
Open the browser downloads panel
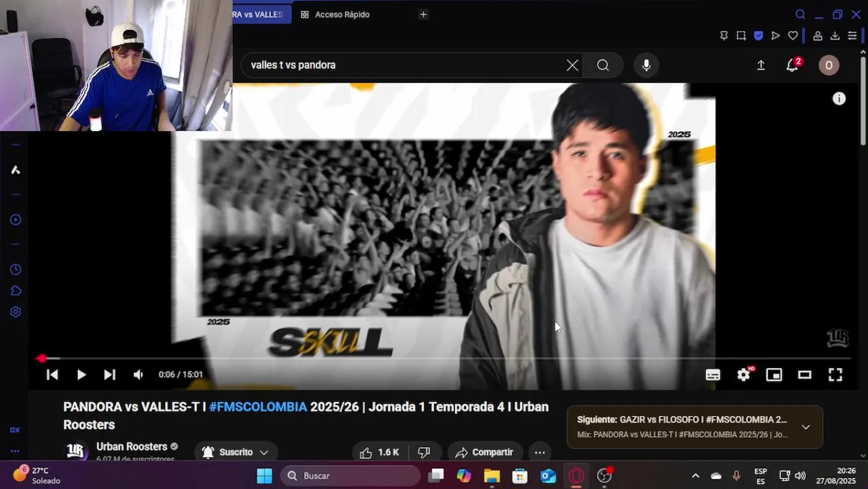pyautogui.click(x=835, y=36)
